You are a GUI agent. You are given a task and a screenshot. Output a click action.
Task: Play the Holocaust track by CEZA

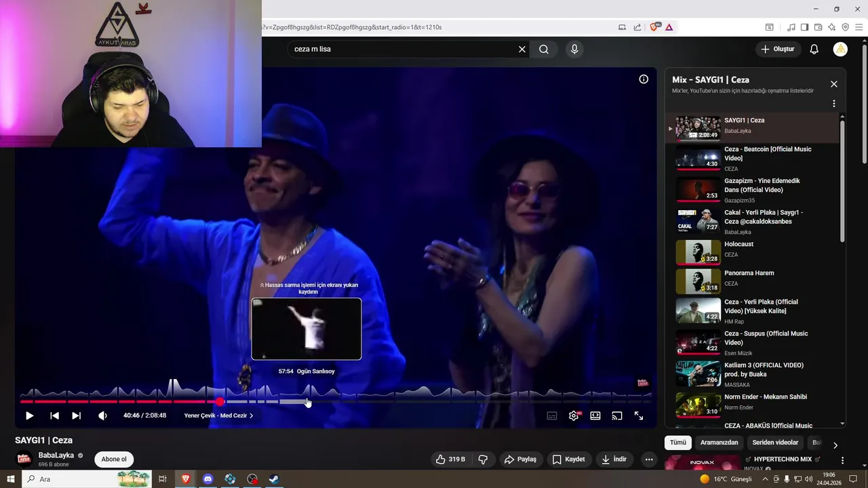tap(752, 251)
